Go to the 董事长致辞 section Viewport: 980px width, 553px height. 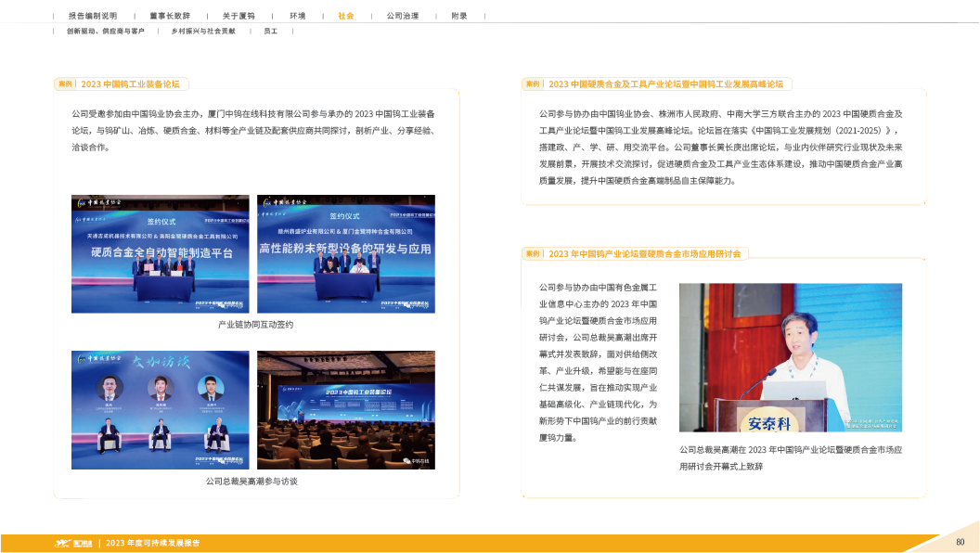point(172,16)
